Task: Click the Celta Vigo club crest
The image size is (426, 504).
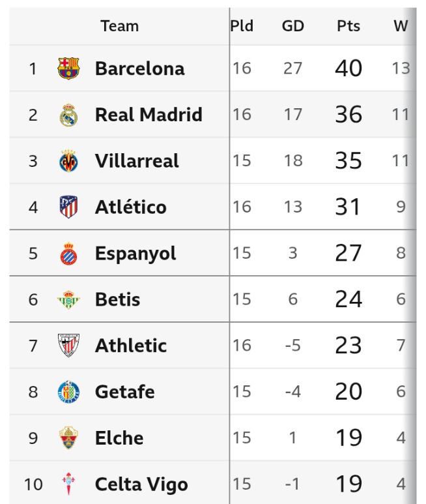Action: tap(68, 484)
